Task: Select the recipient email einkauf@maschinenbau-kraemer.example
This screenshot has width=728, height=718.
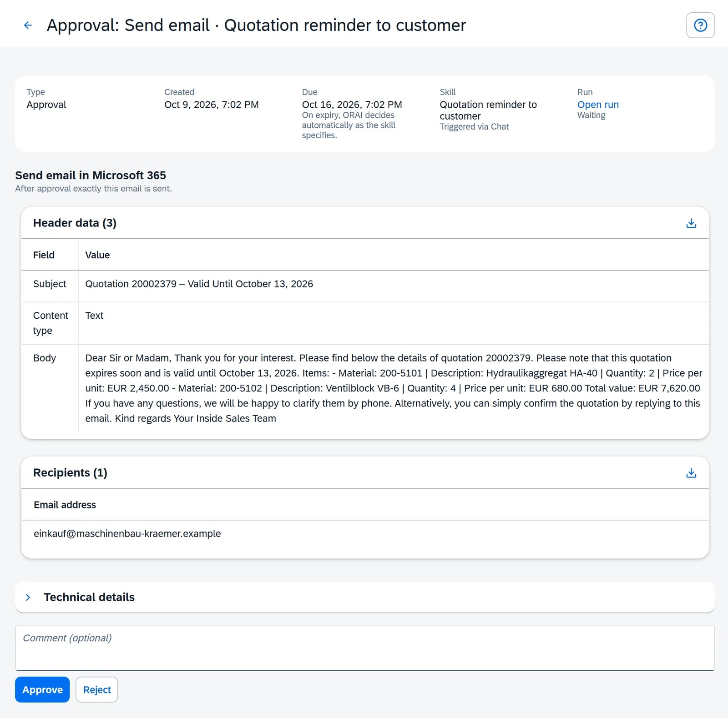Action: (127, 533)
